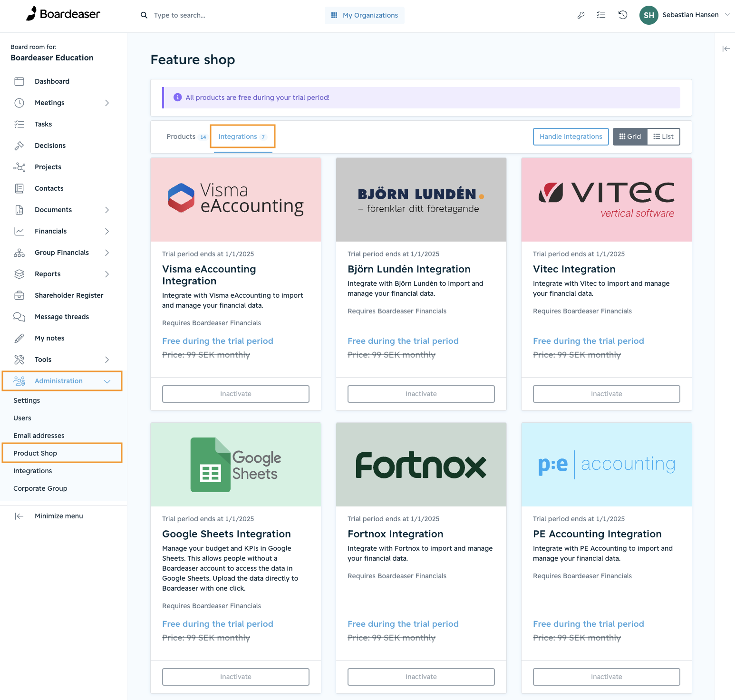Expand the Financials submenu chevron
Viewport: 735px width, 700px height.
(107, 231)
